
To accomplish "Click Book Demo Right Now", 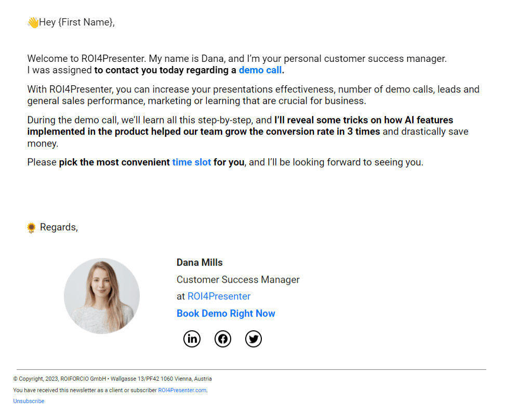I will pos(225,313).
